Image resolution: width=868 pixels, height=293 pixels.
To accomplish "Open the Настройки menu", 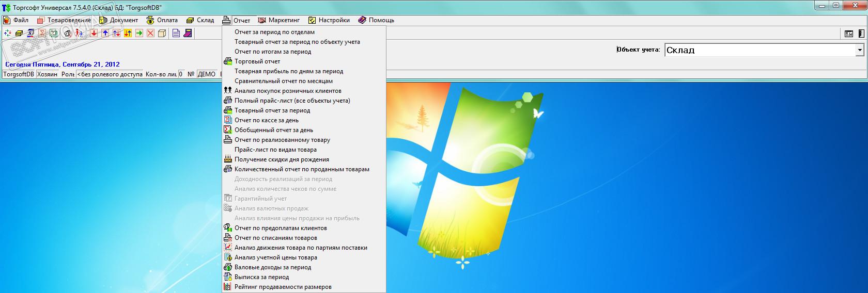I will point(329,20).
